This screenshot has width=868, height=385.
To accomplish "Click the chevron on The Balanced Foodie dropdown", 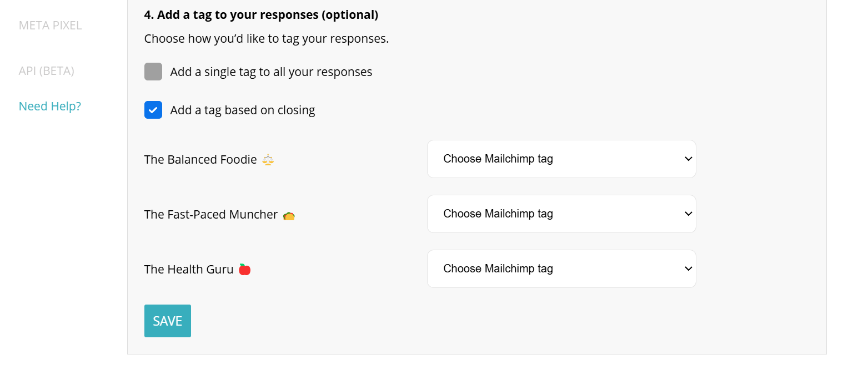I will click(688, 159).
